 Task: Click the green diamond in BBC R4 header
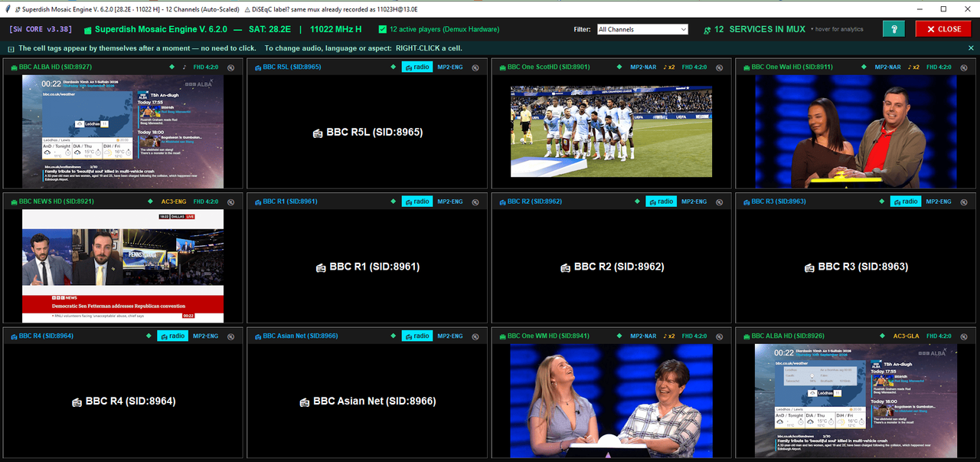pyautogui.click(x=149, y=336)
